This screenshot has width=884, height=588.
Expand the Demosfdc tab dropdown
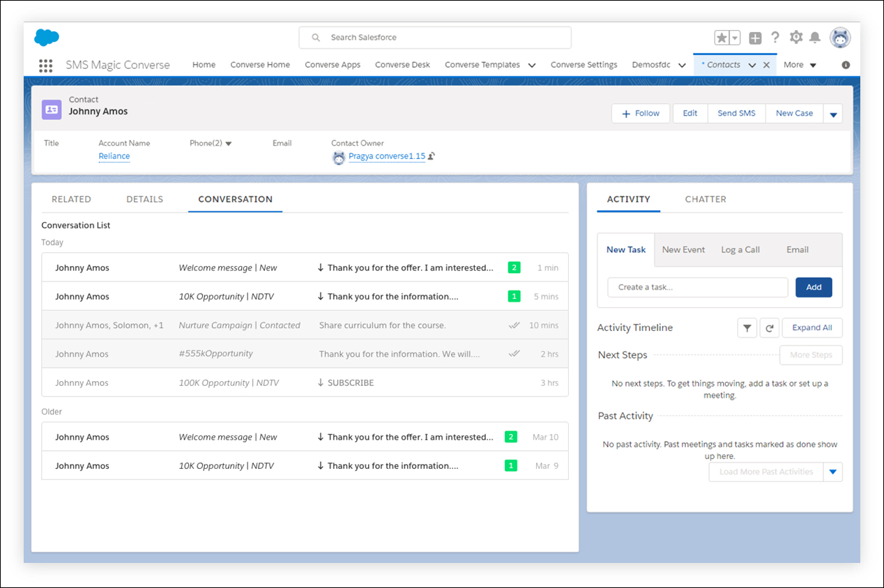point(682,65)
